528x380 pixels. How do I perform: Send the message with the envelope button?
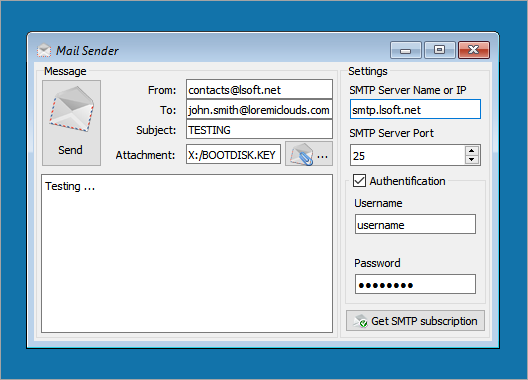tap(71, 123)
